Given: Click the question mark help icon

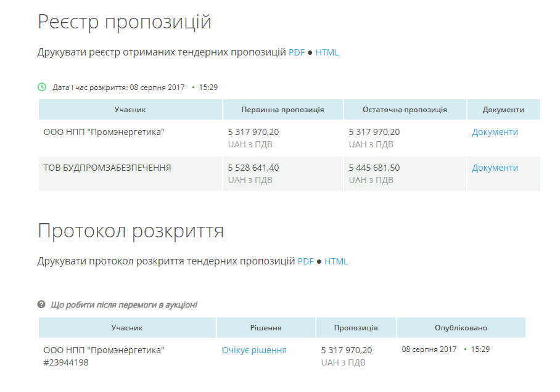Looking at the screenshot, I should (x=41, y=304).
